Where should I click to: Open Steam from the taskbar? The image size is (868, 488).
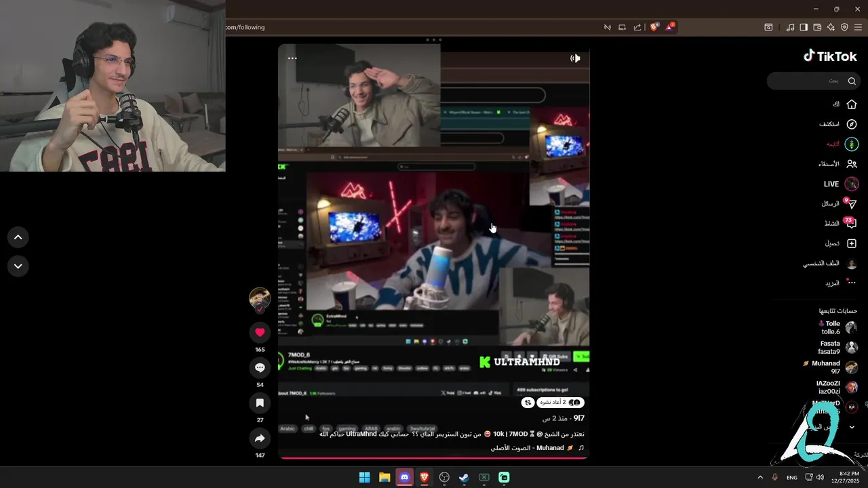[464, 477]
